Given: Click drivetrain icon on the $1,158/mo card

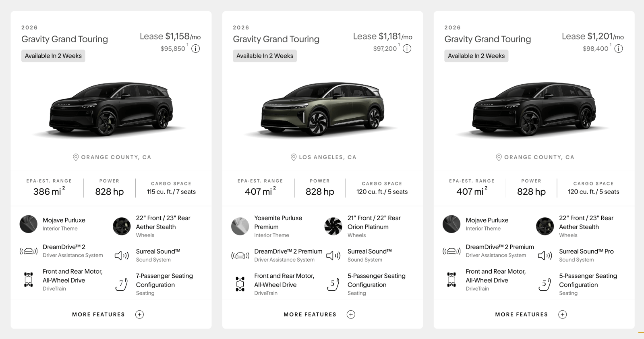Looking at the screenshot, I should point(29,280).
